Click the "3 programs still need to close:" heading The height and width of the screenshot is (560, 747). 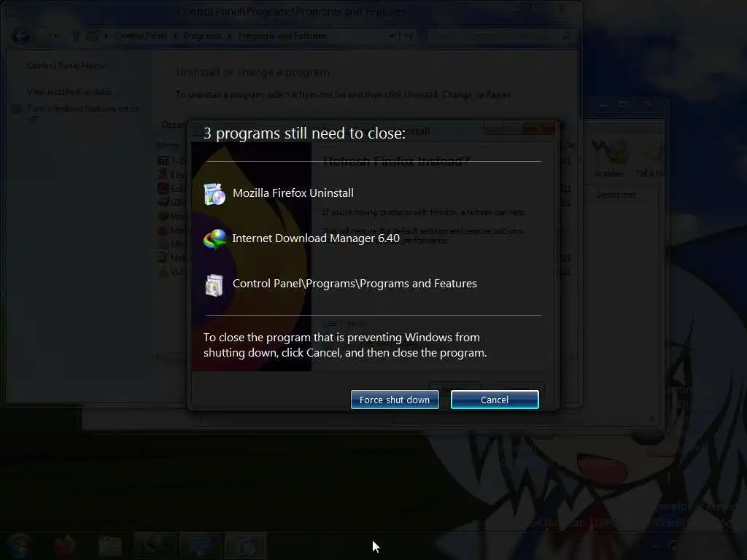[x=304, y=133]
